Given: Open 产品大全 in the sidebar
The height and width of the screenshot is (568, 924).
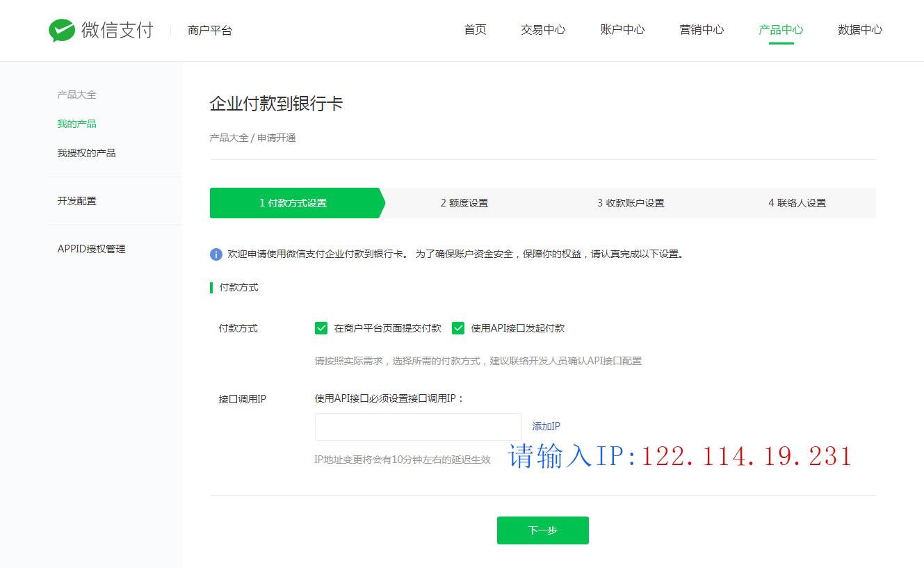Looking at the screenshot, I should point(76,95).
